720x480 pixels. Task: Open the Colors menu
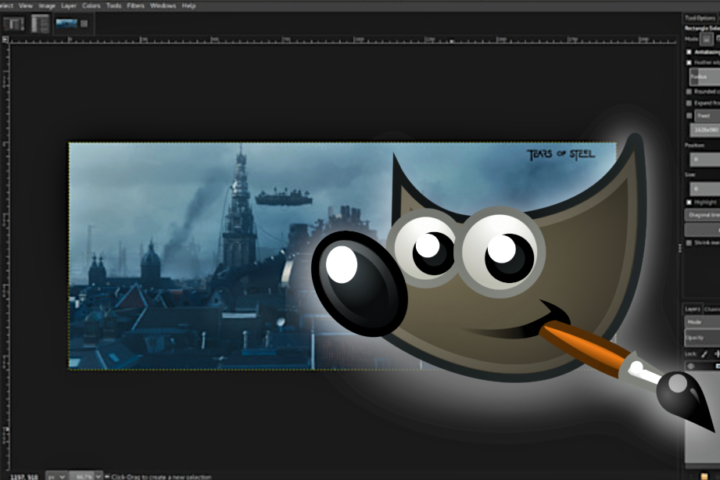pyautogui.click(x=91, y=6)
